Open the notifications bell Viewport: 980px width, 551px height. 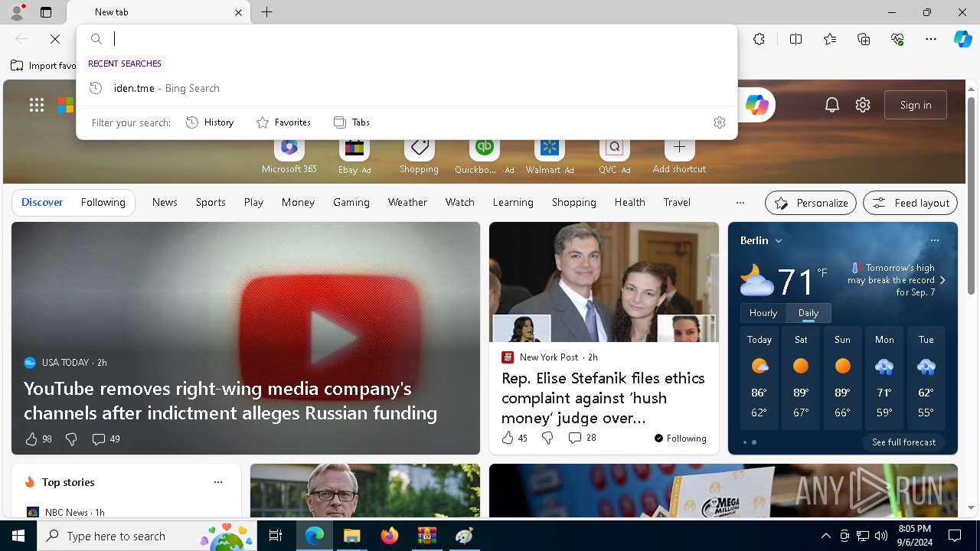tap(832, 105)
